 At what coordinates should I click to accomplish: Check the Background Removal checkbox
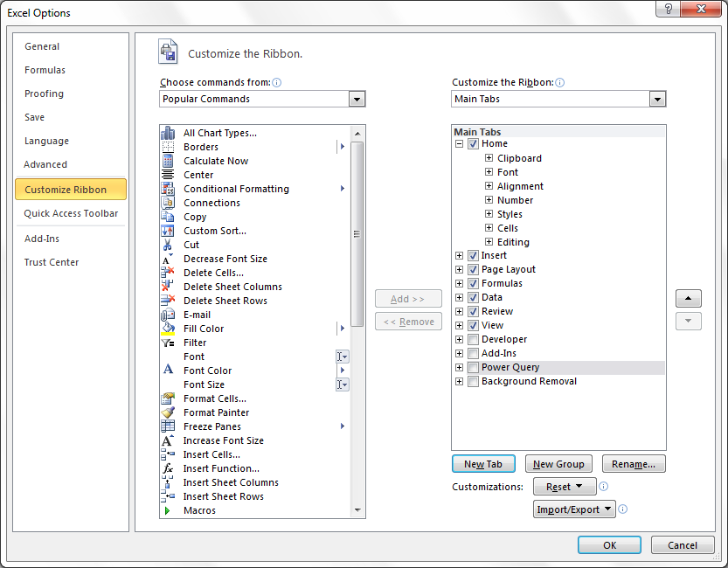(x=473, y=382)
